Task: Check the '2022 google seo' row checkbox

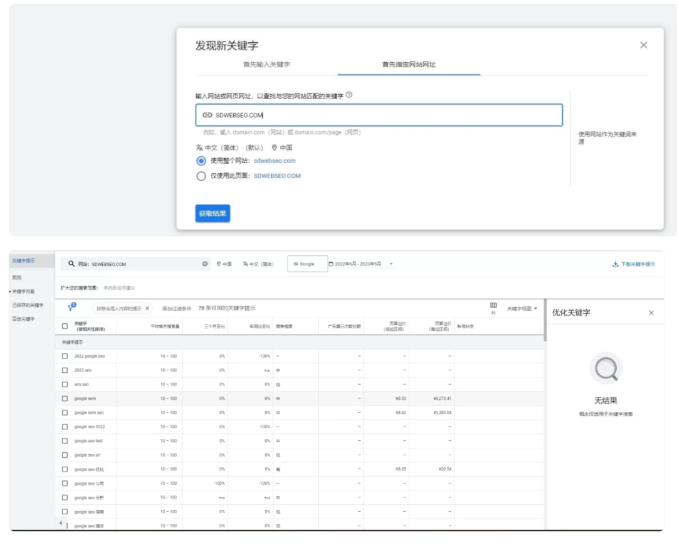Action: coord(65,356)
